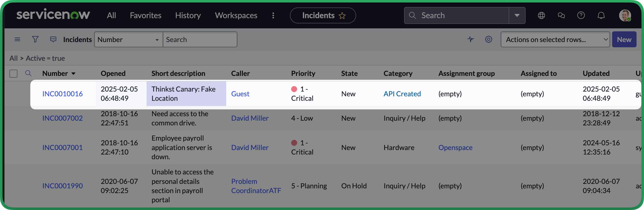Image resolution: width=644 pixels, height=210 pixels.
Task: Click the New button
Action: point(624,40)
